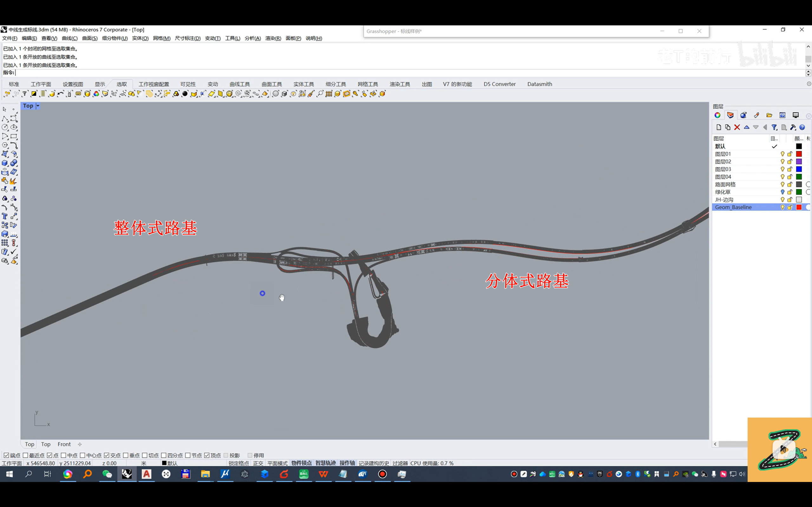Viewport: 812px width, 507px height.
Task: Expand command history scroll down arrow
Action: click(x=808, y=66)
